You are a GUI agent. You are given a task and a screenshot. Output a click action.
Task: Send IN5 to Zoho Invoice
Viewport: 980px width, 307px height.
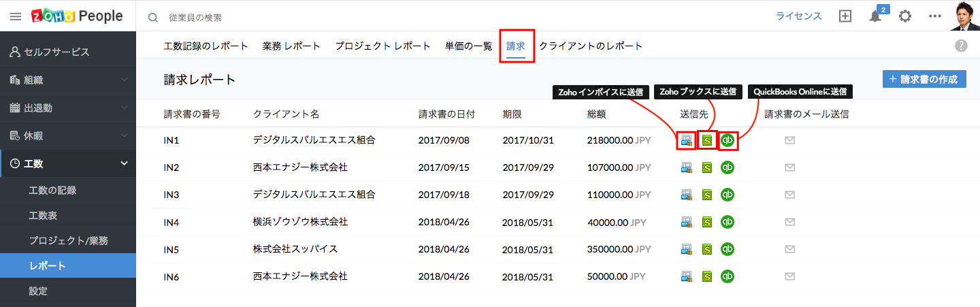[x=687, y=249]
